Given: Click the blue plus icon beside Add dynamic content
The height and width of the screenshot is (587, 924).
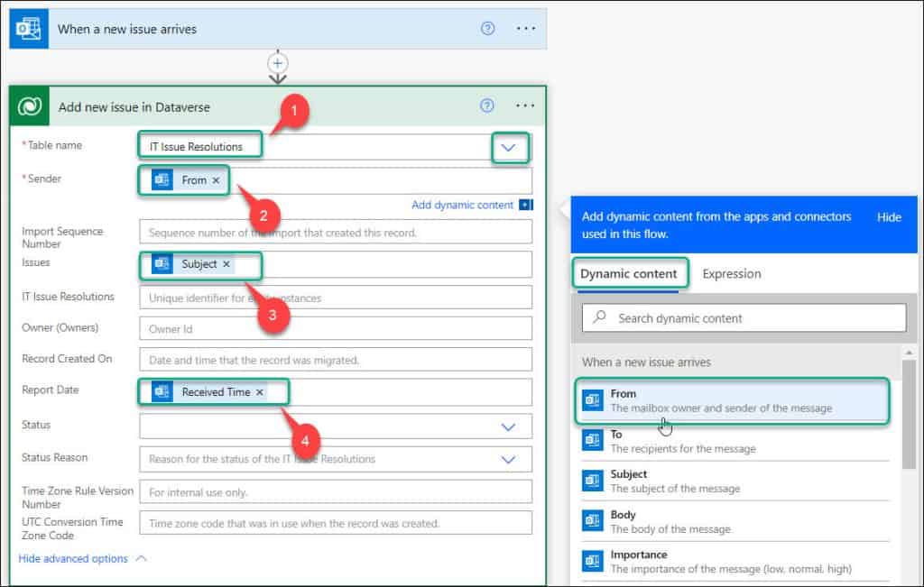Looking at the screenshot, I should [x=526, y=205].
